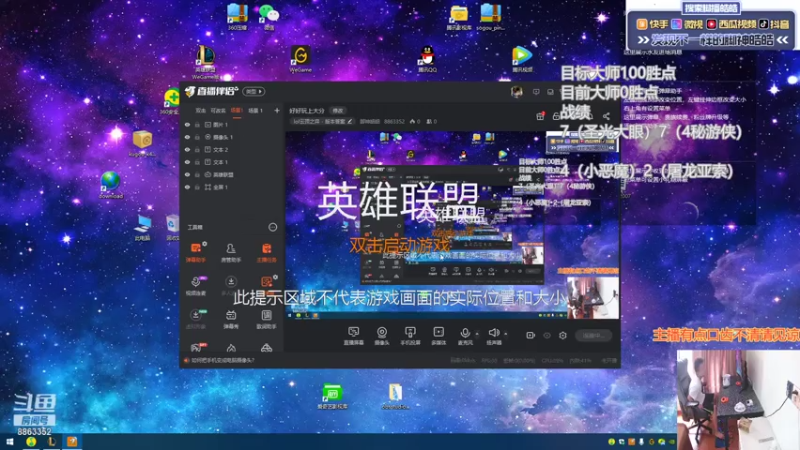Hide the 英雄联盟 source layer
This screenshot has width=800, height=450.
pos(187,174)
